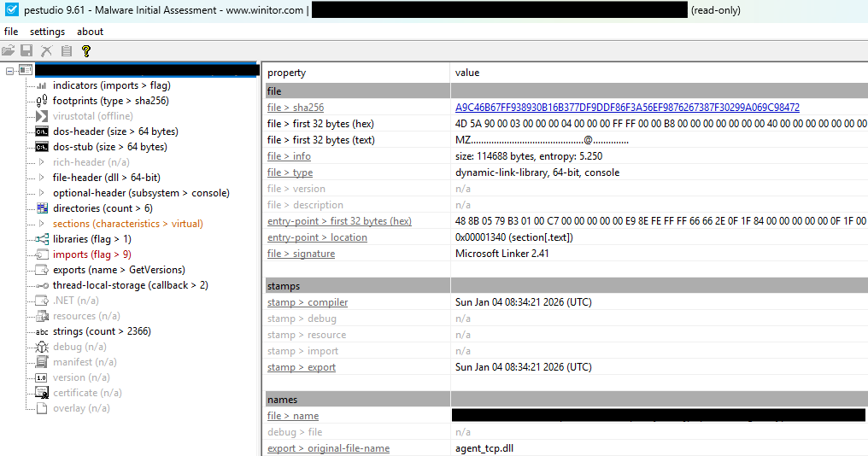The height and width of the screenshot is (456, 868).
Task: Expand the sections tree node arrow
Action: (42, 224)
